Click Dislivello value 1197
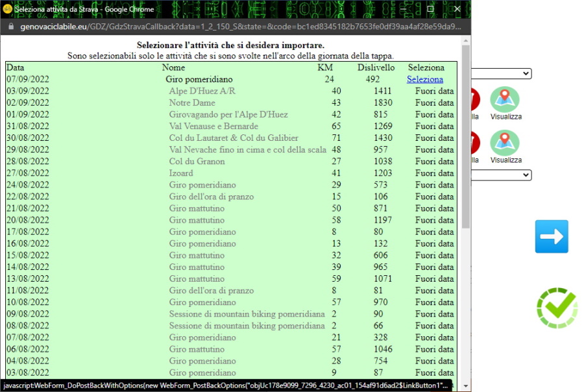 pos(383,220)
